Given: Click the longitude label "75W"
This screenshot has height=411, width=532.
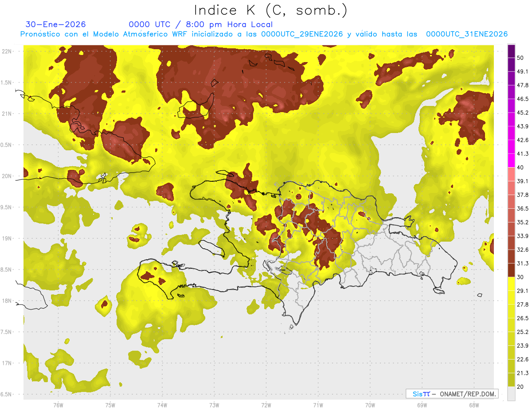Looking at the screenshot, I should point(110,405).
